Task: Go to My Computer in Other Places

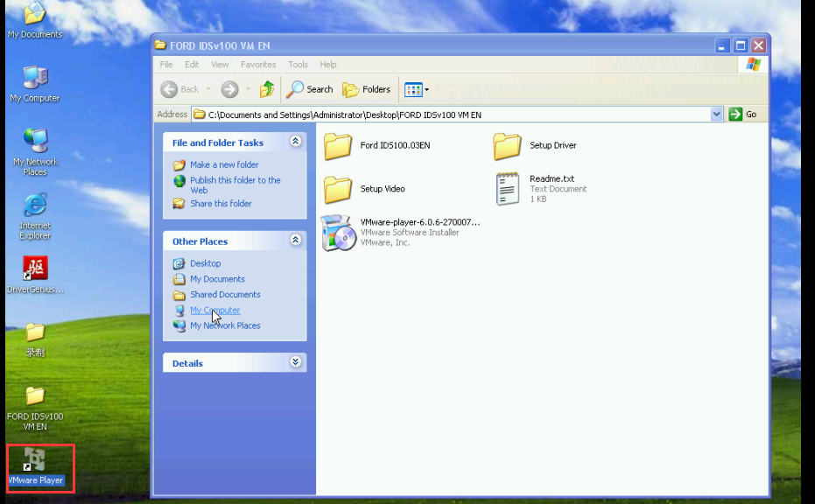Action: [x=215, y=311]
